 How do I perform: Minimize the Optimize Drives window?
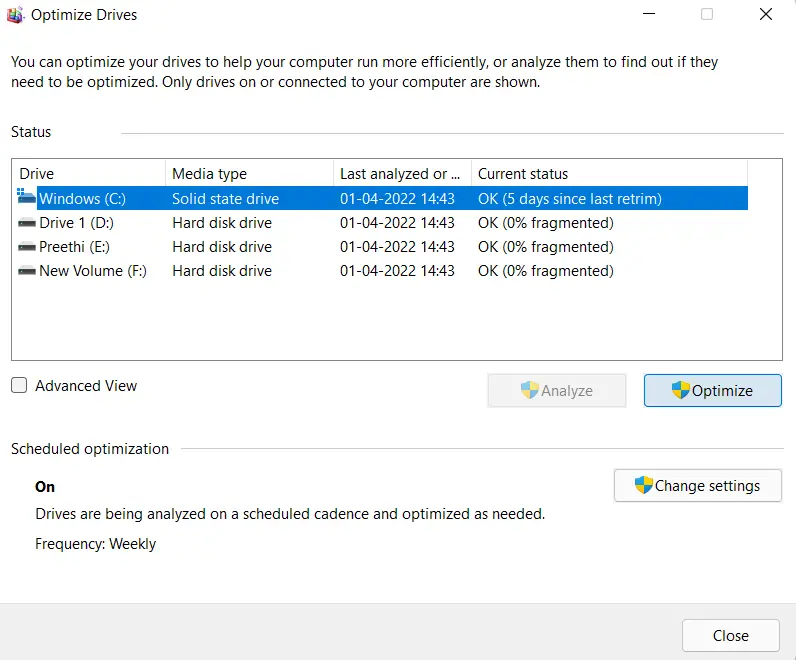coord(649,14)
